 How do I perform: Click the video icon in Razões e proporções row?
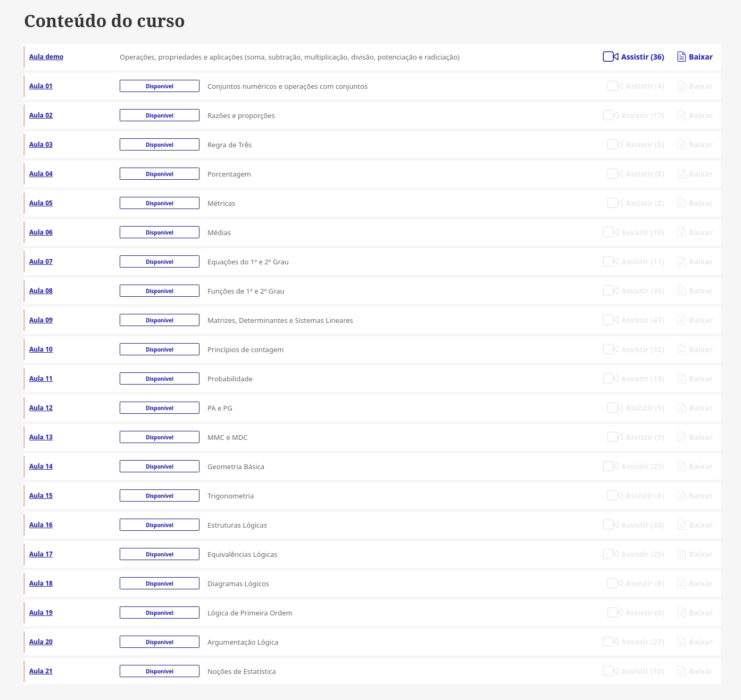(610, 115)
